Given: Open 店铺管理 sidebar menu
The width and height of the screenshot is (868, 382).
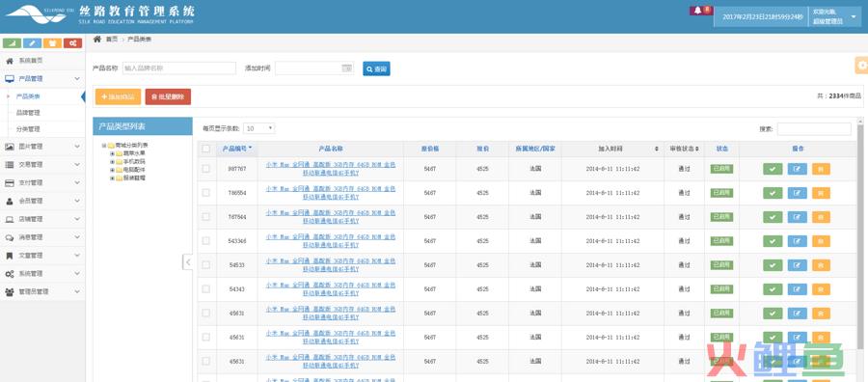Looking at the screenshot, I should (x=42, y=219).
